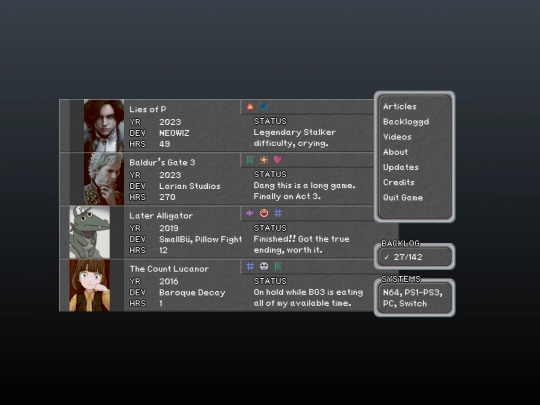The height and width of the screenshot is (405, 540).
Task: Click the blue hash icon on Later Alligator
Action: coord(278,213)
